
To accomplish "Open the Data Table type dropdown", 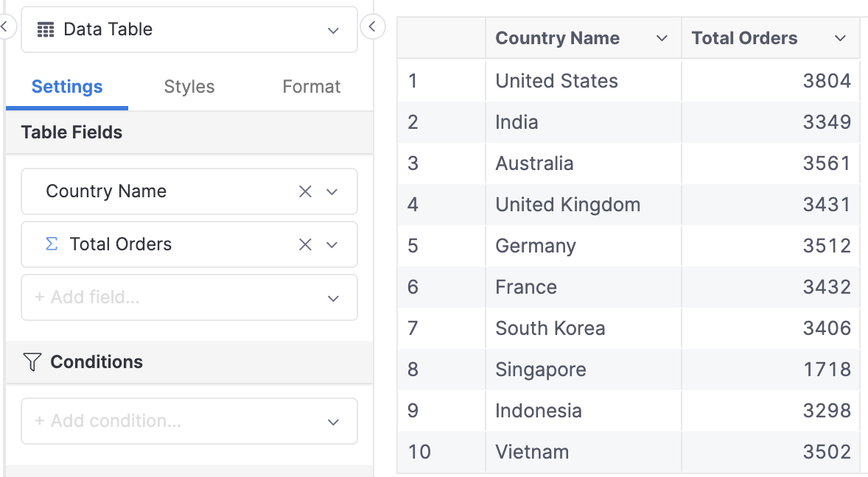I will [189, 30].
